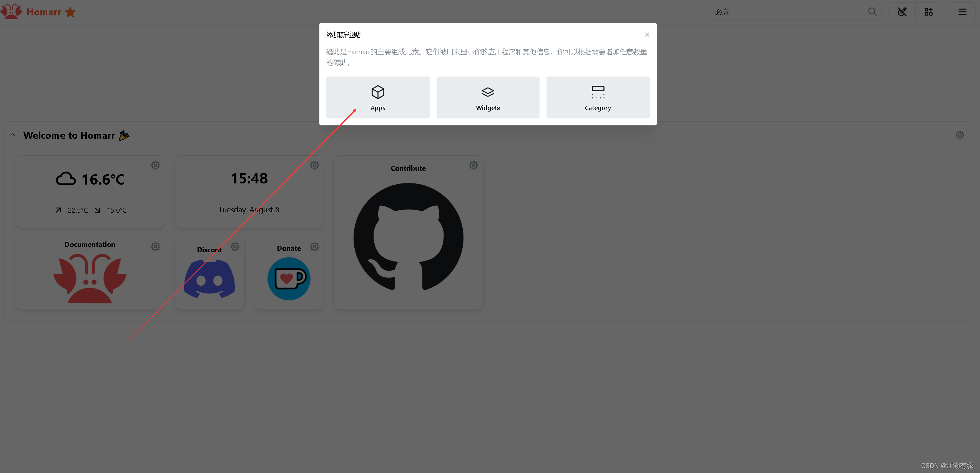Click Apps button in add tile dialog

click(x=377, y=97)
